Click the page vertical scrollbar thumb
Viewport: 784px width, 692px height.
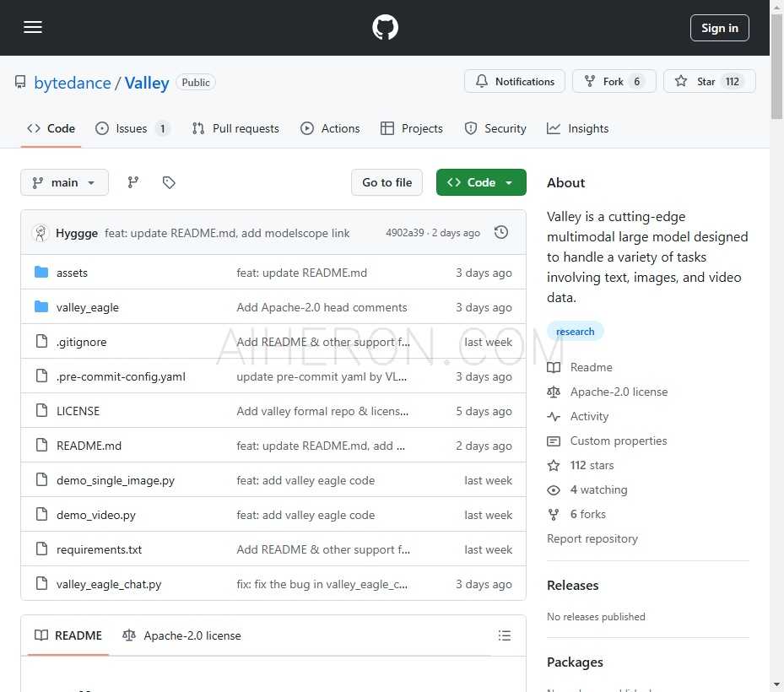pyautogui.click(x=776, y=68)
